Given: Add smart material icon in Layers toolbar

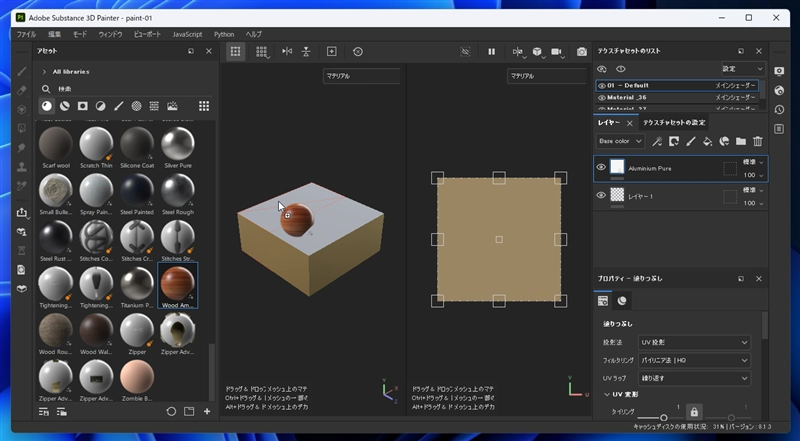Looking at the screenshot, I should (x=724, y=141).
